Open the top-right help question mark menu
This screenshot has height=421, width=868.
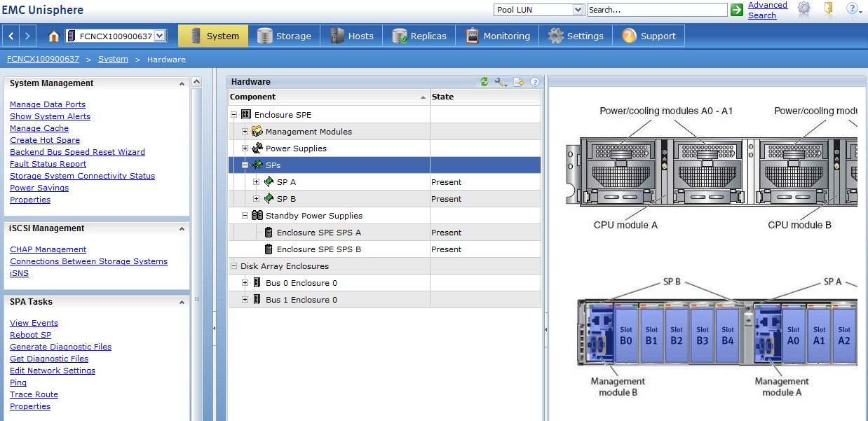coord(853,8)
